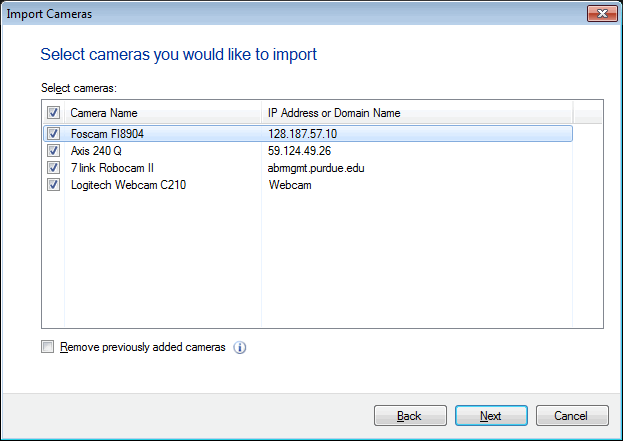Image resolution: width=623 pixels, height=441 pixels.
Task: Click the 59.124.49.26 address cell
Action: (x=299, y=150)
